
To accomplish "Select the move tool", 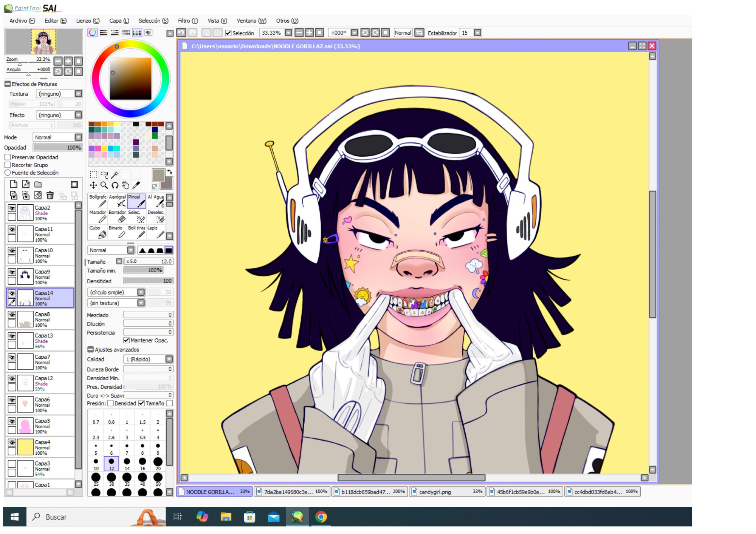I will pos(93,185).
